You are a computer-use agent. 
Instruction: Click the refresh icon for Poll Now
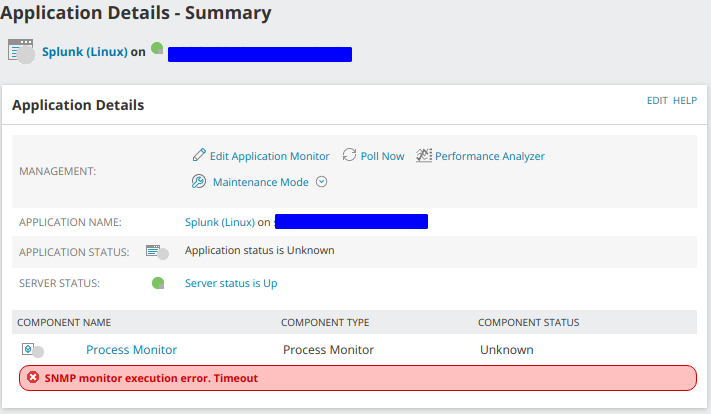click(349, 155)
